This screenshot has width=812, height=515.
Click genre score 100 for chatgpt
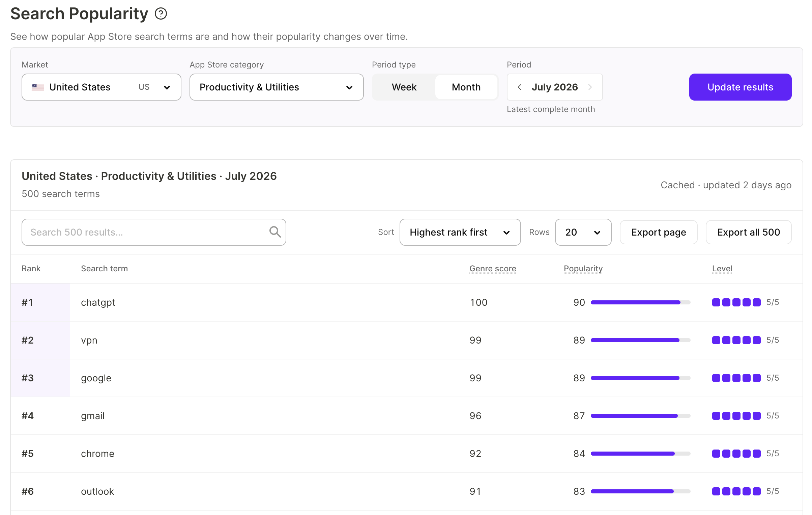478,302
